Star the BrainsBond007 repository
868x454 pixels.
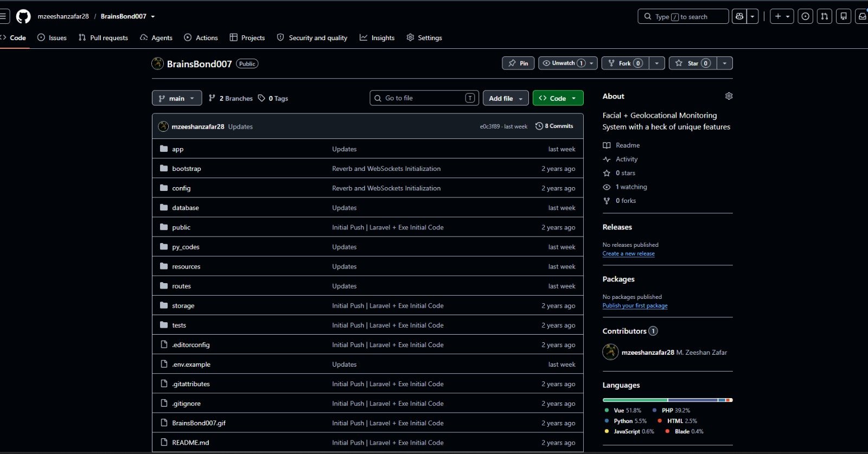click(693, 63)
